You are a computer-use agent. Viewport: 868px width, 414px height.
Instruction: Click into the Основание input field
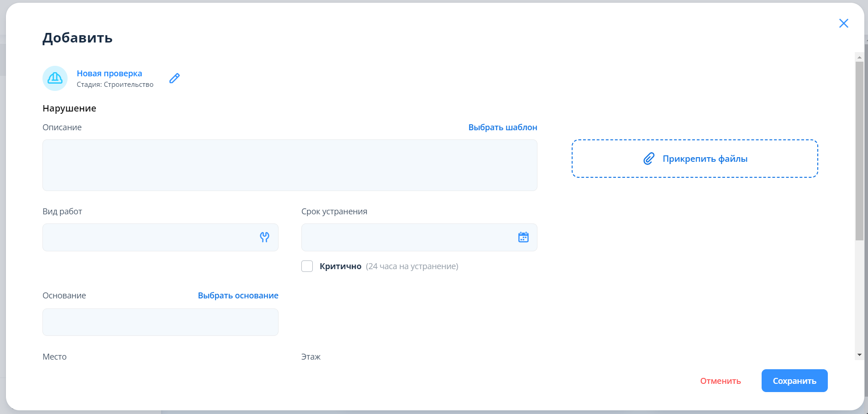160,322
